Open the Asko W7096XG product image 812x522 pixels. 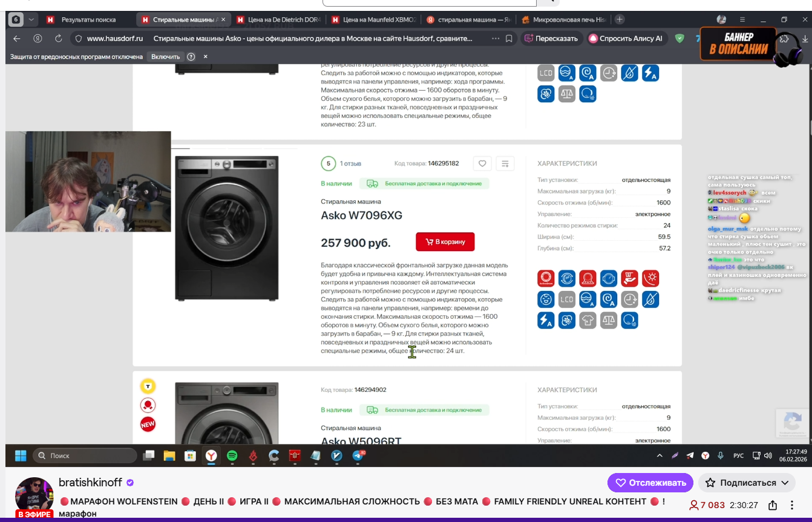[x=227, y=228]
